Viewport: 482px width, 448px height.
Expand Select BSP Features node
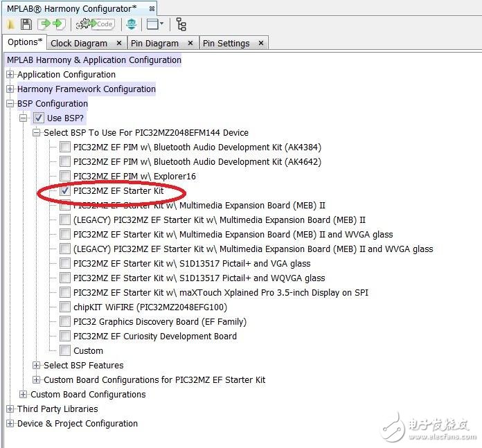click(36, 365)
